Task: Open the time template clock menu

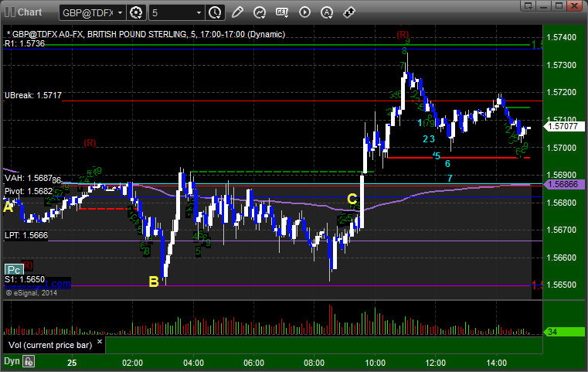Action: tap(215, 12)
